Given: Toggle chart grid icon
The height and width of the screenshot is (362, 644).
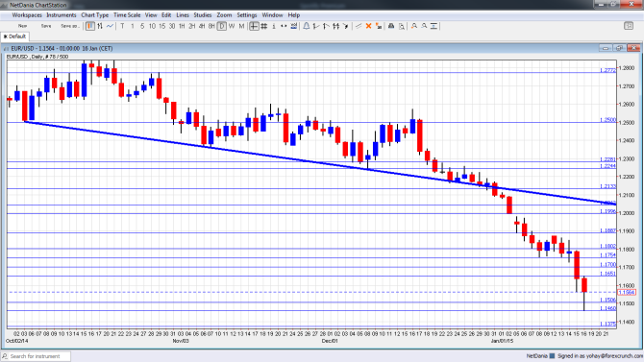Looking at the screenshot, I should tap(264, 26).
